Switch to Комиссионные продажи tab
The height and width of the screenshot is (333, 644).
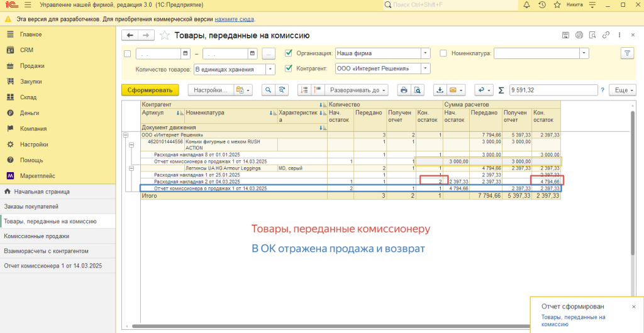[58, 236]
